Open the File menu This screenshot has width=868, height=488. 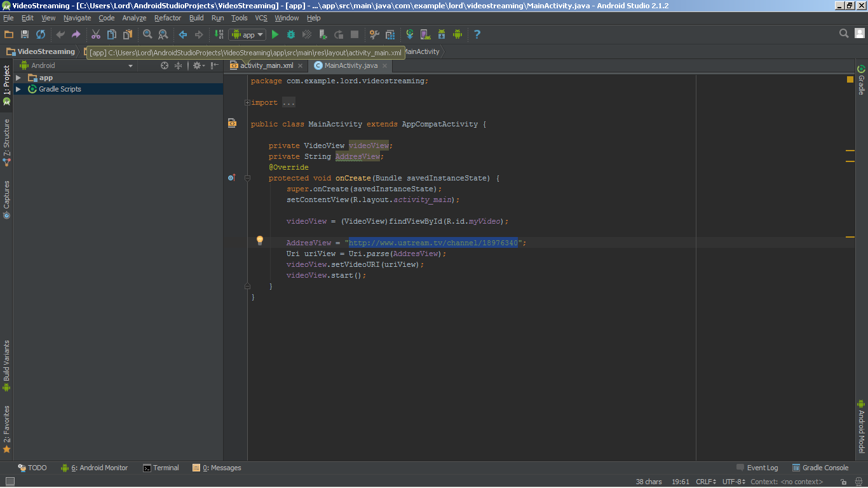(x=8, y=18)
